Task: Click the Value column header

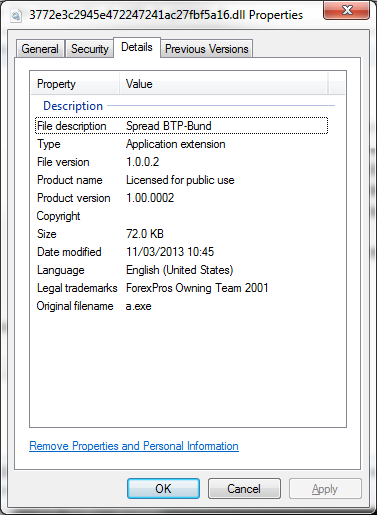Action: pos(224,84)
